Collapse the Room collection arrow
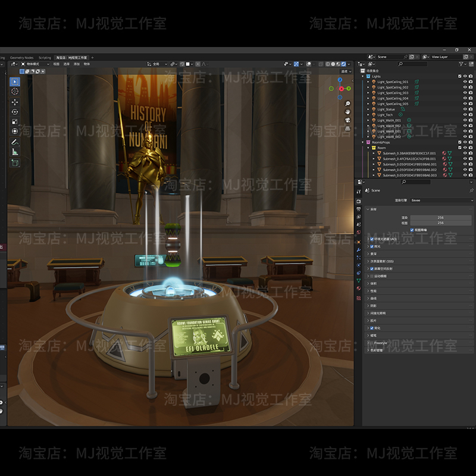 (x=368, y=148)
